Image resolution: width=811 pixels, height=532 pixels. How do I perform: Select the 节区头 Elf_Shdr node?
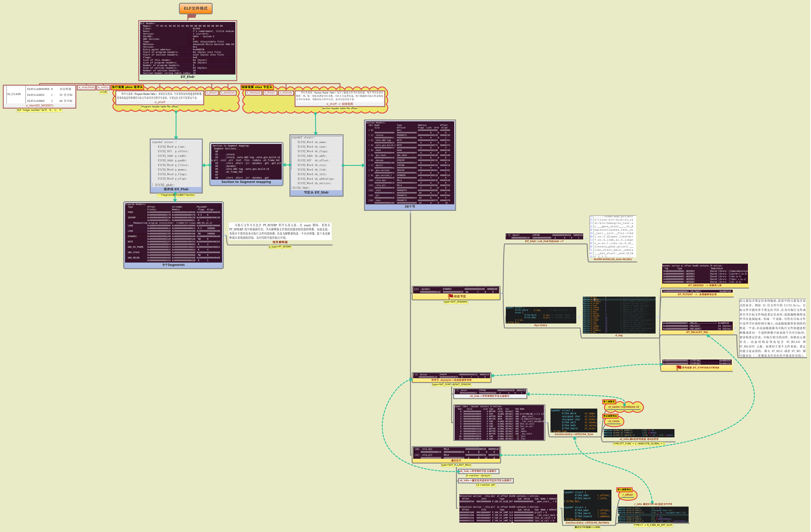pos(316,165)
